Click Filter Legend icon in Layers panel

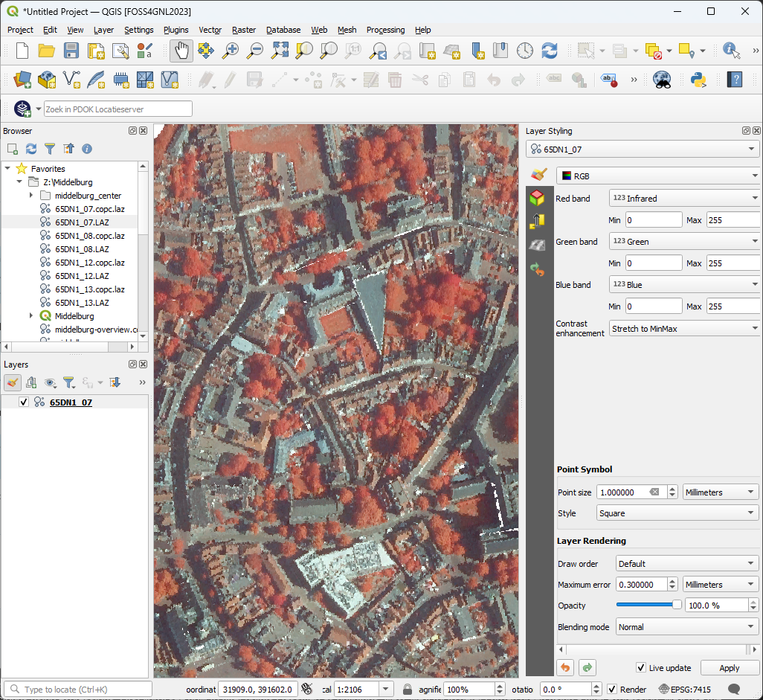click(68, 382)
